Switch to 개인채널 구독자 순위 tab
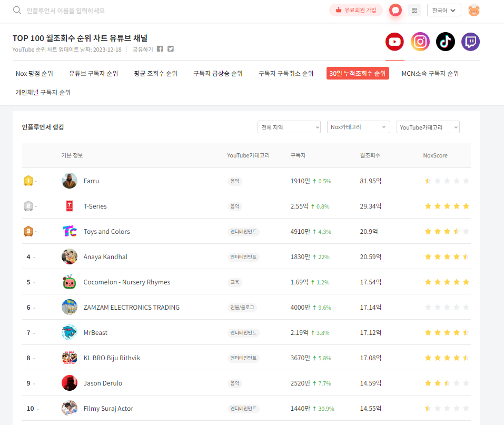Viewport: 504px width, 425px height. (x=43, y=92)
